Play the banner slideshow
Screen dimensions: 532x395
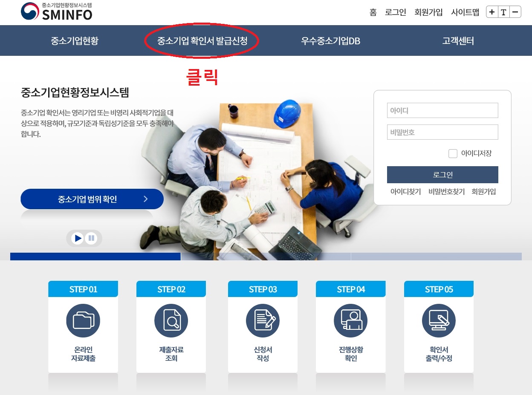pyautogui.click(x=78, y=238)
